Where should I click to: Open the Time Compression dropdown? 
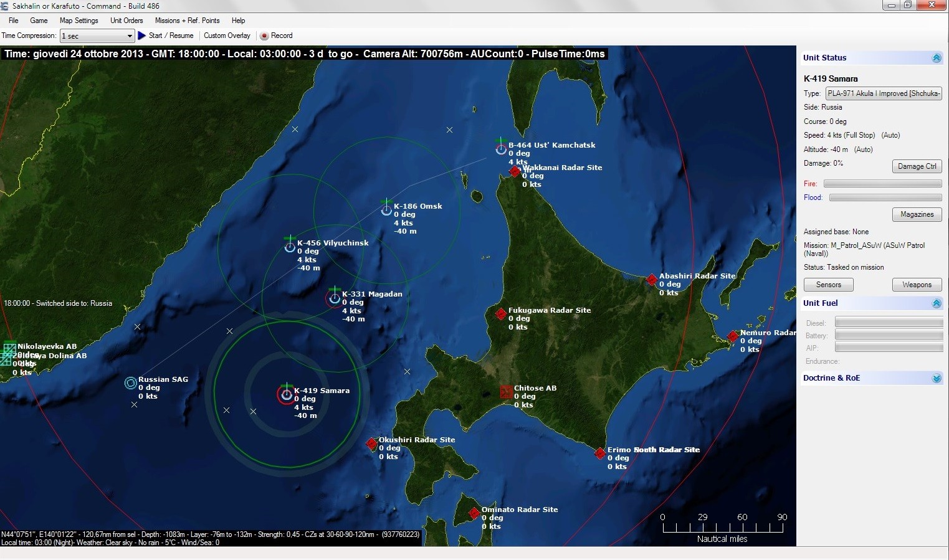[x=97, y=36]
